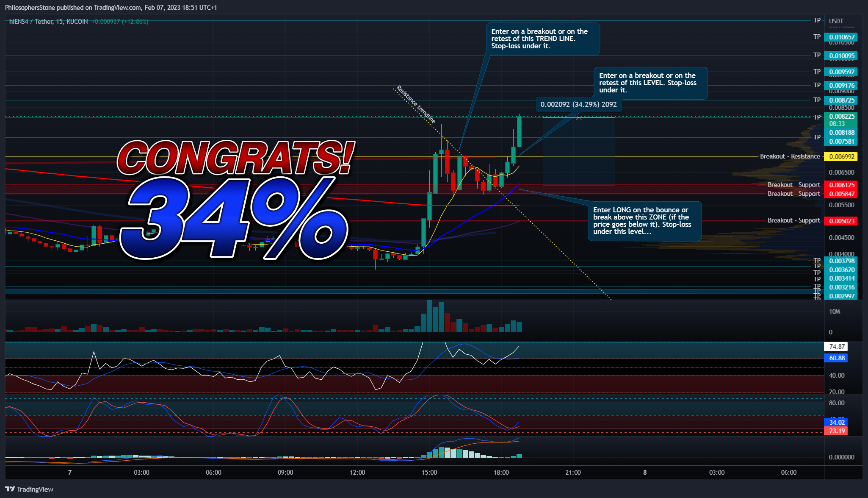
Task: Click the 0.000000 MACD scale value
Action: pos(841,457)
